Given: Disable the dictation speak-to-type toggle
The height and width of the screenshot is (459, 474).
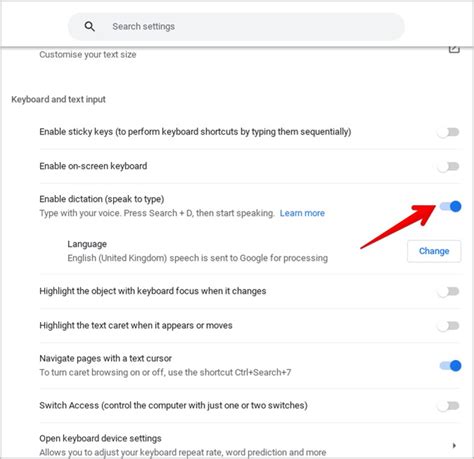Looking at the screenshot, I should [450, 207].
